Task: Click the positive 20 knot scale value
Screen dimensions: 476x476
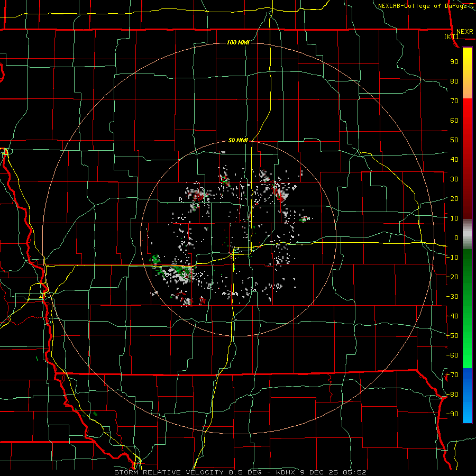Action: (x=454, y=199)
